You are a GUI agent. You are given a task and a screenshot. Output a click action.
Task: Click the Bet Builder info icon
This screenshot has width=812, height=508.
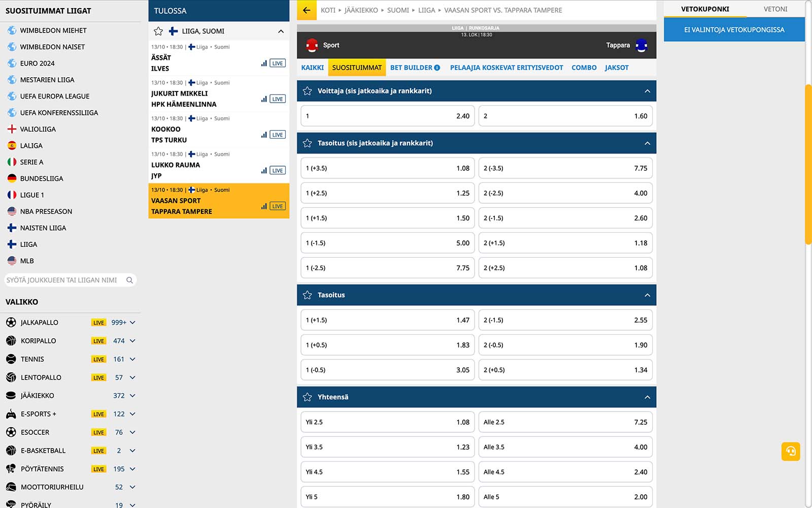tap(437, 68)
